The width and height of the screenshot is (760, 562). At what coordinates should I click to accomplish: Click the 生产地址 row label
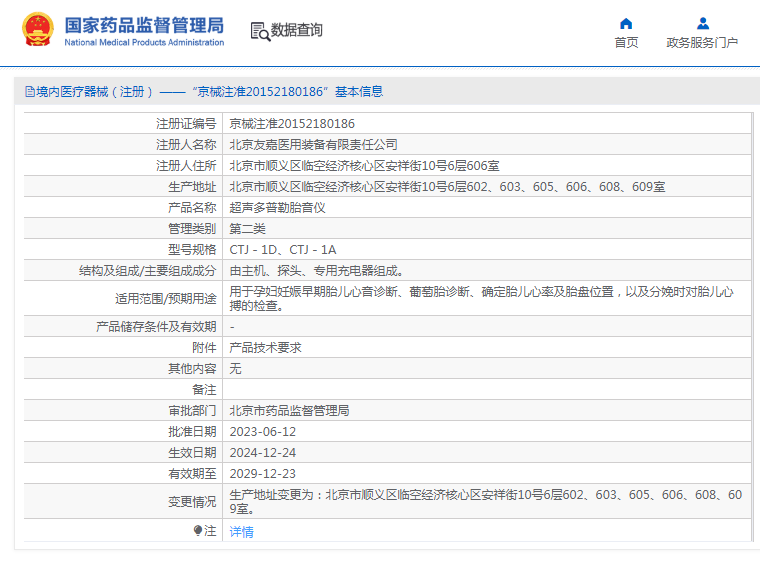pyautogui.click(x=192, y=187)
